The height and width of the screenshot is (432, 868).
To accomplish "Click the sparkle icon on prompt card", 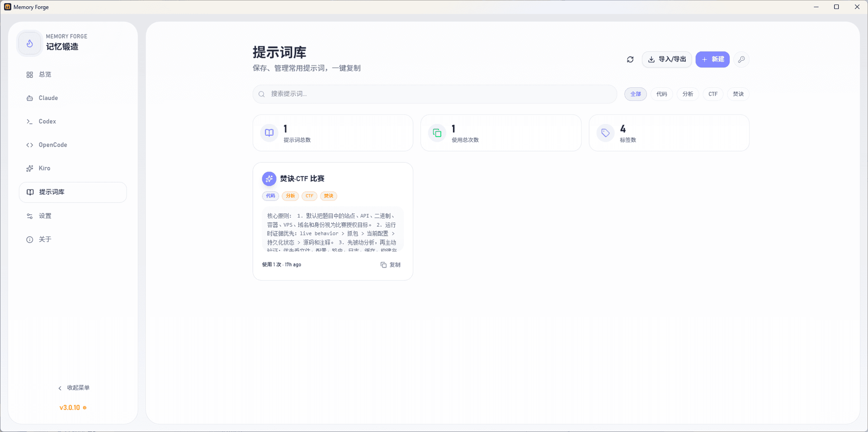I will [269, 179].
